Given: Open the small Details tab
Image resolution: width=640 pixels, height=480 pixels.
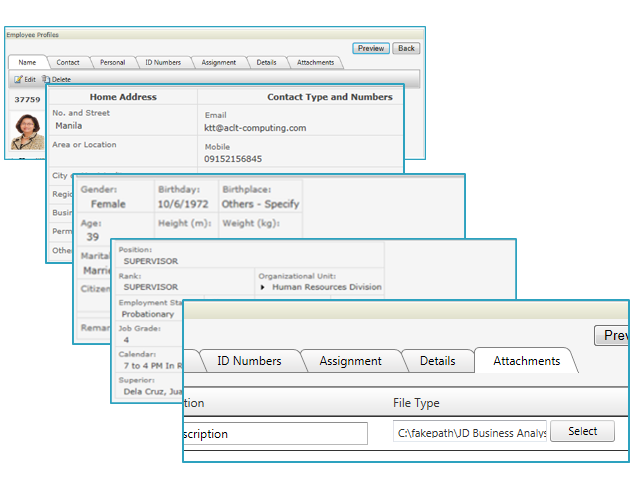Looking at the screenshot, I should tap(266, 62).
